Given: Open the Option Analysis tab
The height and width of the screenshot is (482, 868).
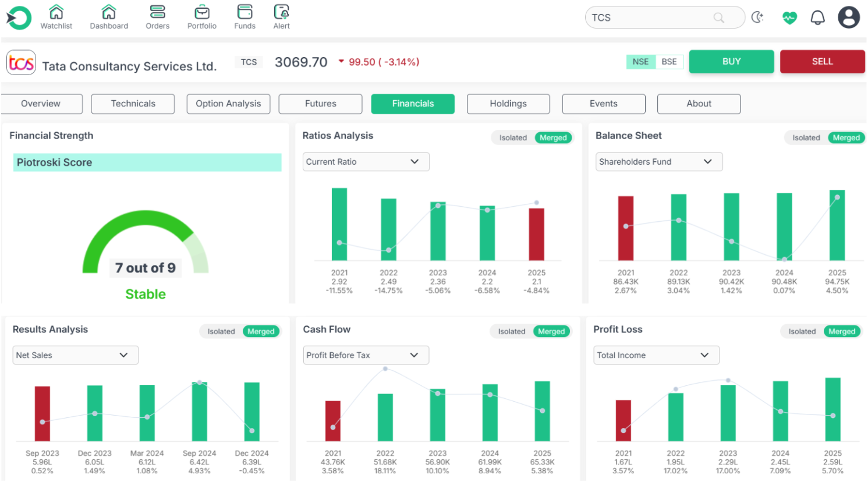Looking at the screenshot, I should (x=228, y=104).
